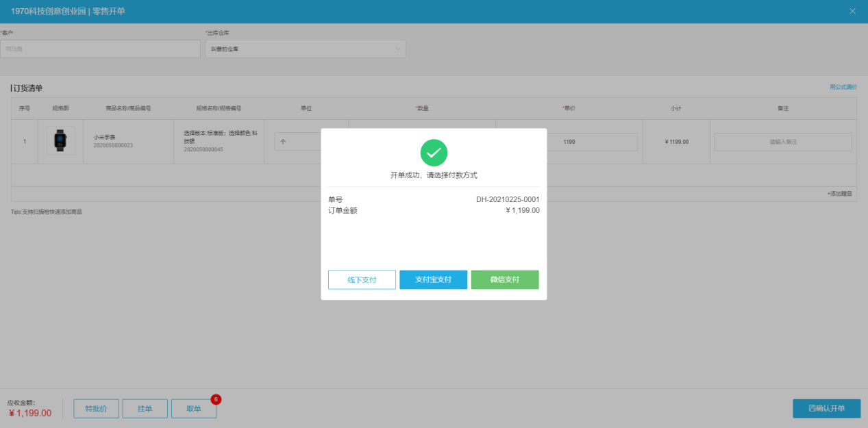
Task: Open 取单 to retrieve held orders
Action: [x=193, y=409]
